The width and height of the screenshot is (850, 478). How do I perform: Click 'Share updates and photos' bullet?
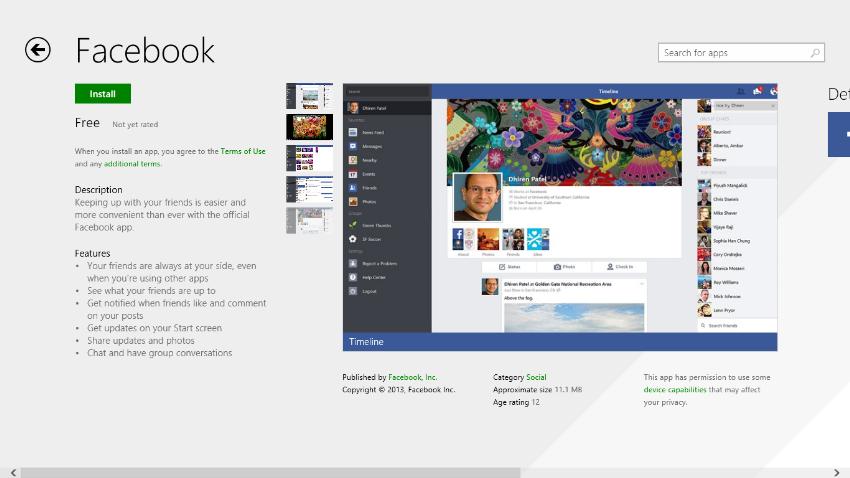pos(141,340)
